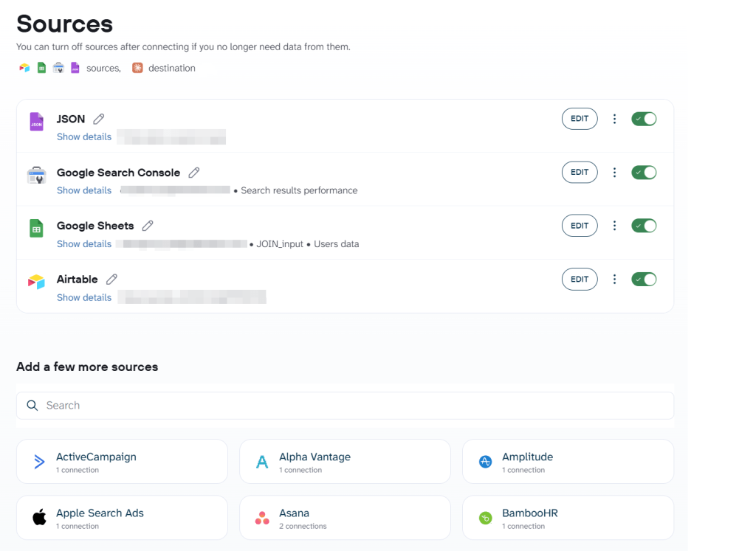Open more options for Google Search Console
The image size is (756, 551).
tap(614, 173)
